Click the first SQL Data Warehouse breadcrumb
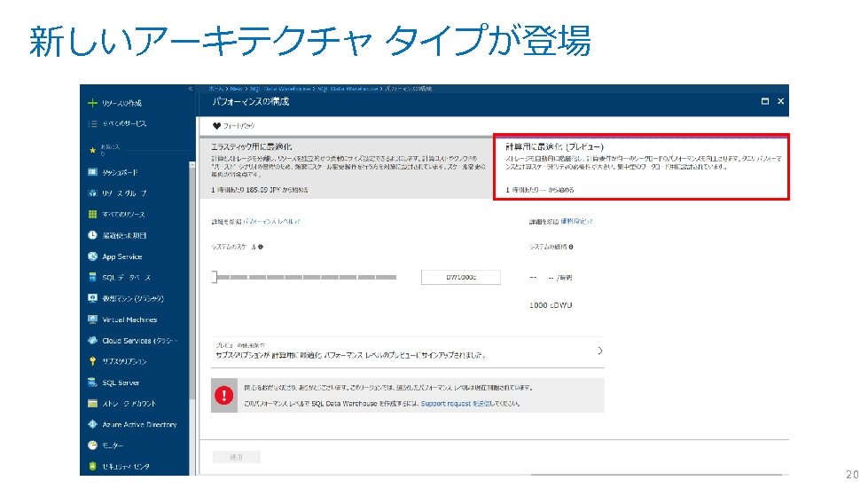Image resolution: width=868 pixels, height=489 pixels. 279,89
